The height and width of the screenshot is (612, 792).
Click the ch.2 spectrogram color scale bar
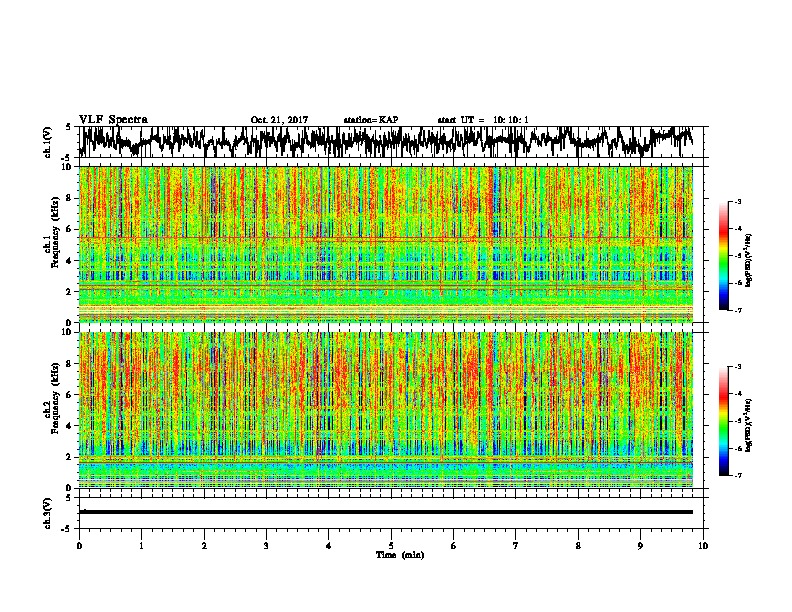pyautogui.click(x=723, y=421)
